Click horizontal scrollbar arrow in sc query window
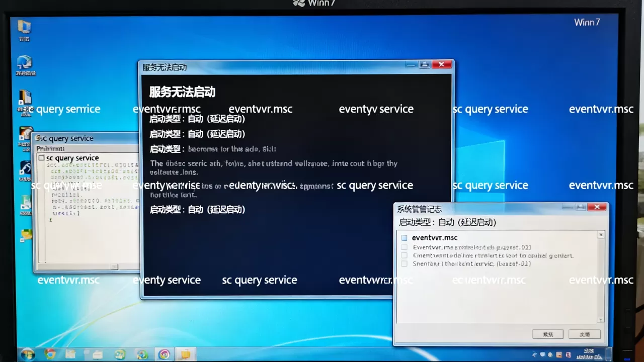This screenshot has height=362, width=644. 114,266
